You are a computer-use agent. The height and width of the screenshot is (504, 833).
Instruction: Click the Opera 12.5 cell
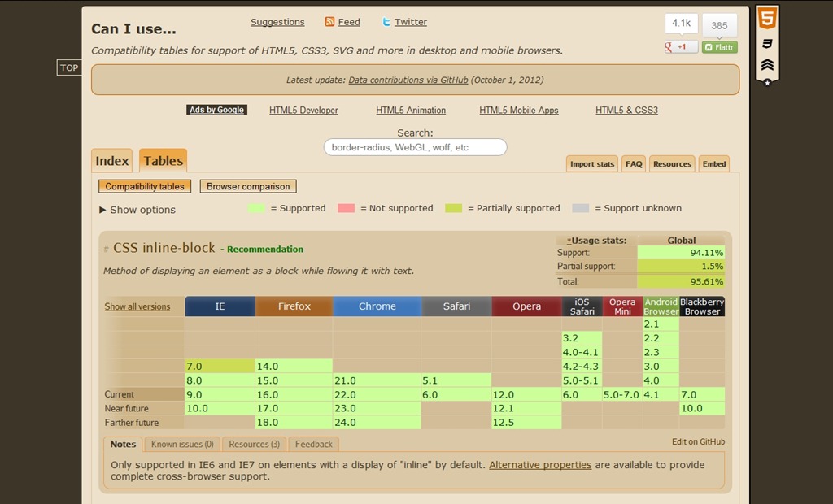coord(526,422)
